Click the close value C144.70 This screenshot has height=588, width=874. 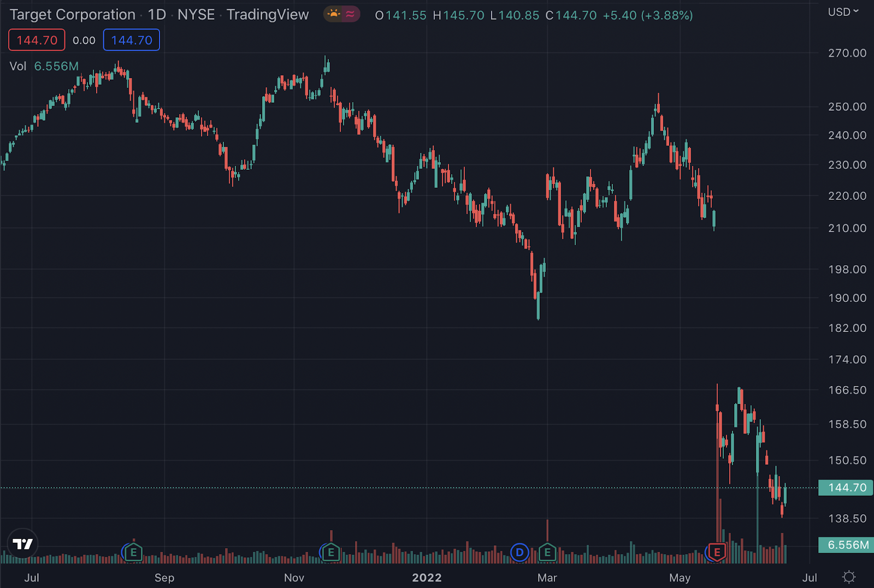[571, 15]
